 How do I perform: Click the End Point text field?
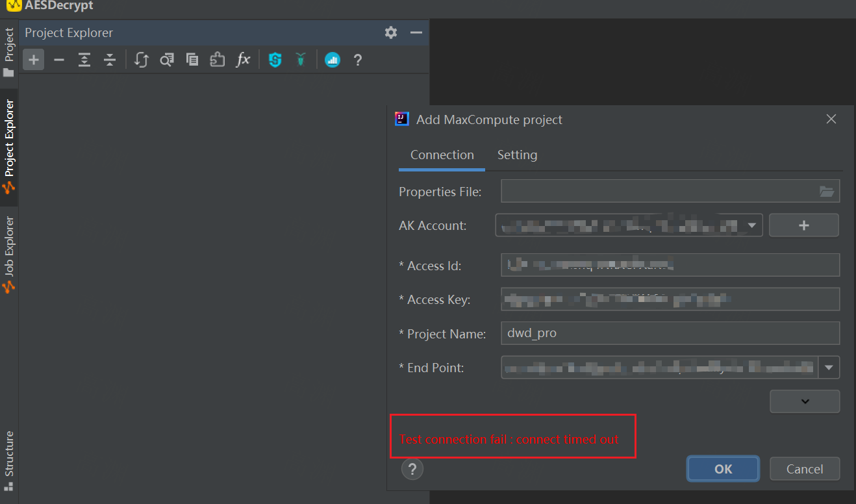pos(660,367)
